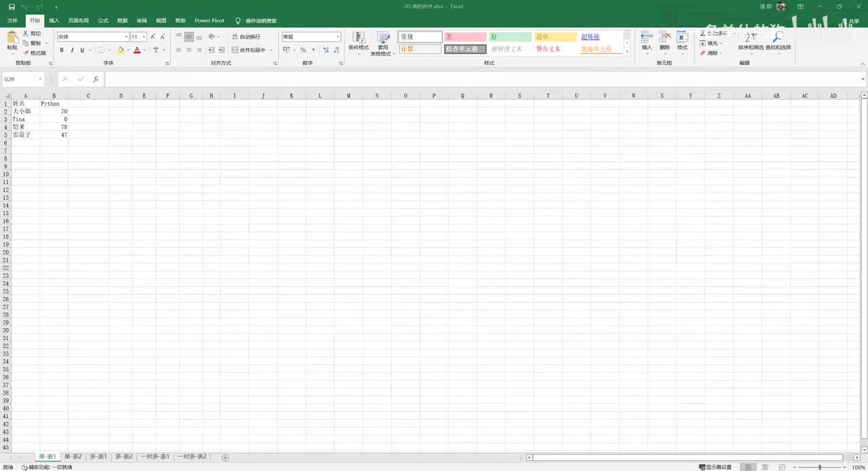Decrease font size with small A icon
868x471 pixels.
[x=163, y=37]
